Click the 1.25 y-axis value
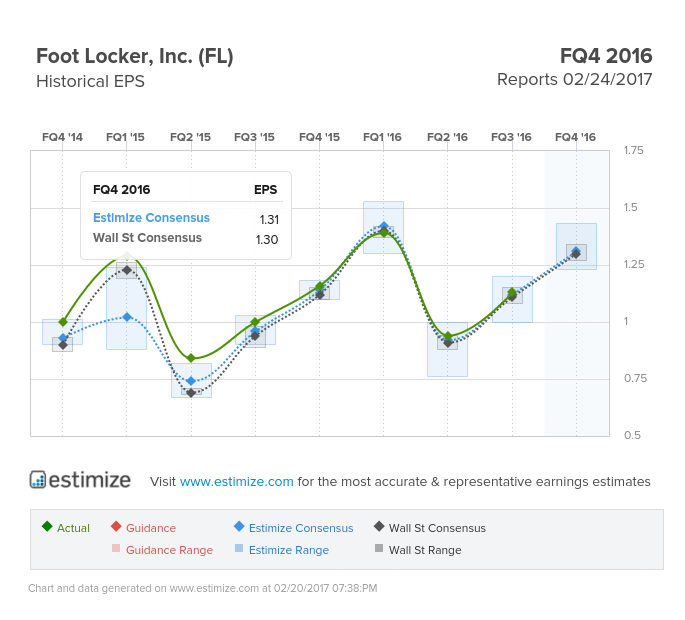 (x=634, y=264)
